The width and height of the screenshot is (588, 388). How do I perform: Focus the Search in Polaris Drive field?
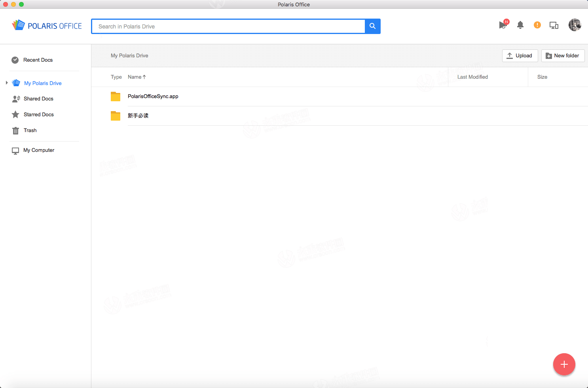point(228,26)
